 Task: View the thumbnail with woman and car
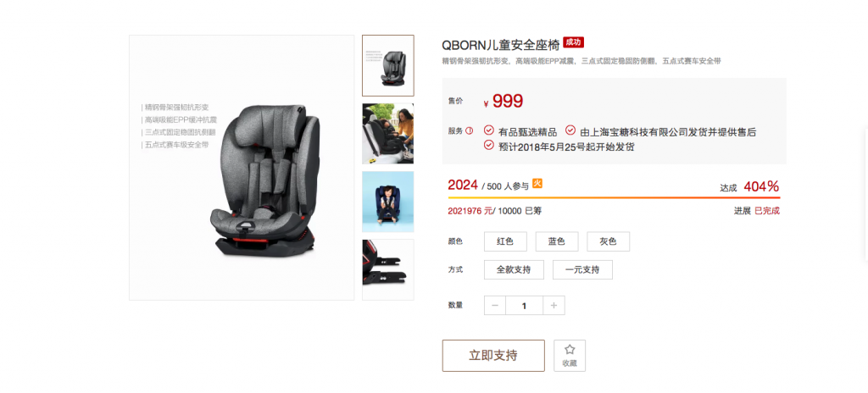tap(388, 133)
